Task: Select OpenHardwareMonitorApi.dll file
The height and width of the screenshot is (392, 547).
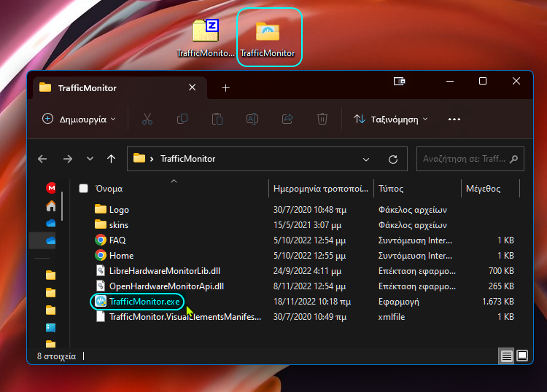Action: pyautogui.click(x=166, y=286)
